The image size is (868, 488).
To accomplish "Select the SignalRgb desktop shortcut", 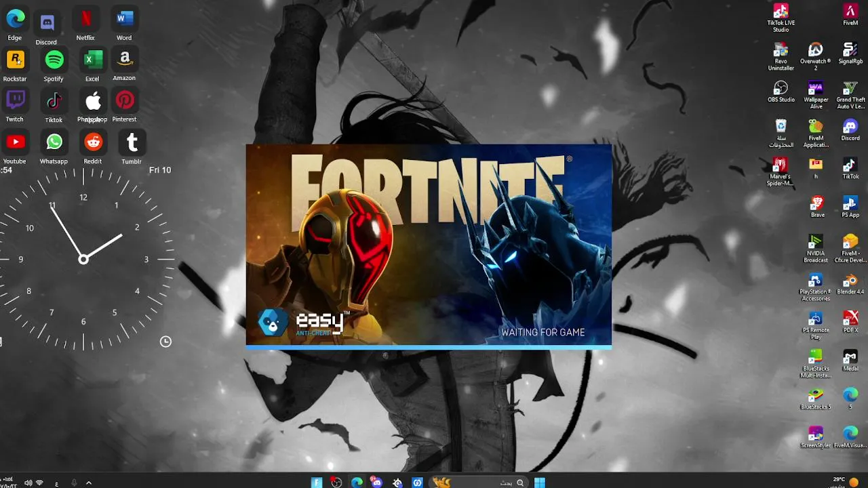I will pos(850,54).
